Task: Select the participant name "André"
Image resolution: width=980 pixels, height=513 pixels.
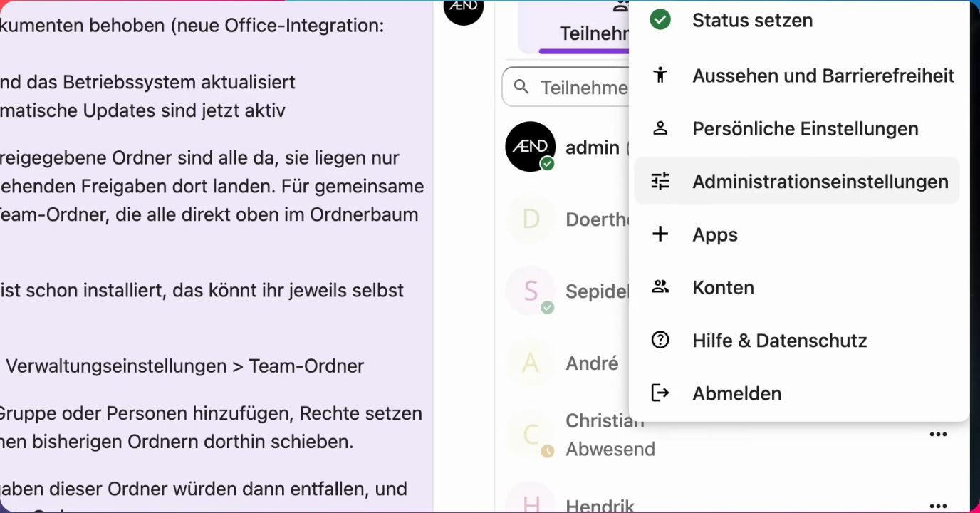Action: pyautogui.click(x=592, y=363)
